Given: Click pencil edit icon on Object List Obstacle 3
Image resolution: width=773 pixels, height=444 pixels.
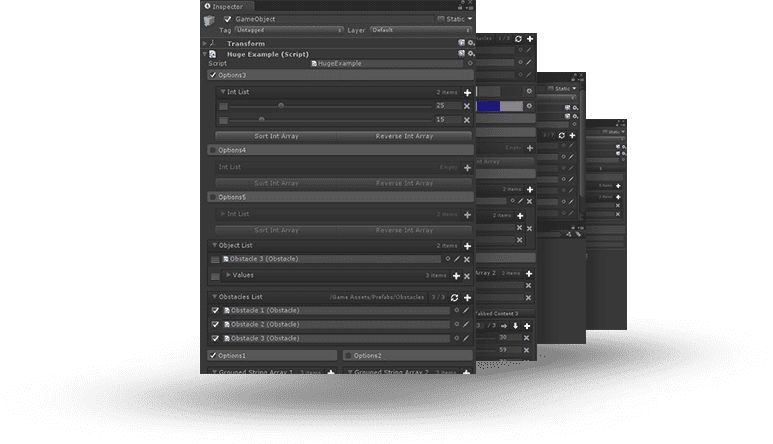Looking at the screenshot, I should tap(457, 259).
